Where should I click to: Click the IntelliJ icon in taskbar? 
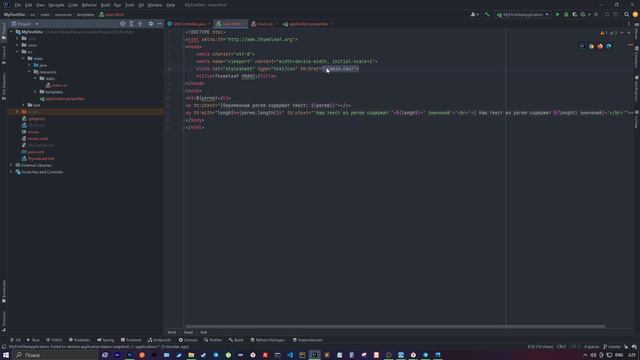(x=314, y=355)
